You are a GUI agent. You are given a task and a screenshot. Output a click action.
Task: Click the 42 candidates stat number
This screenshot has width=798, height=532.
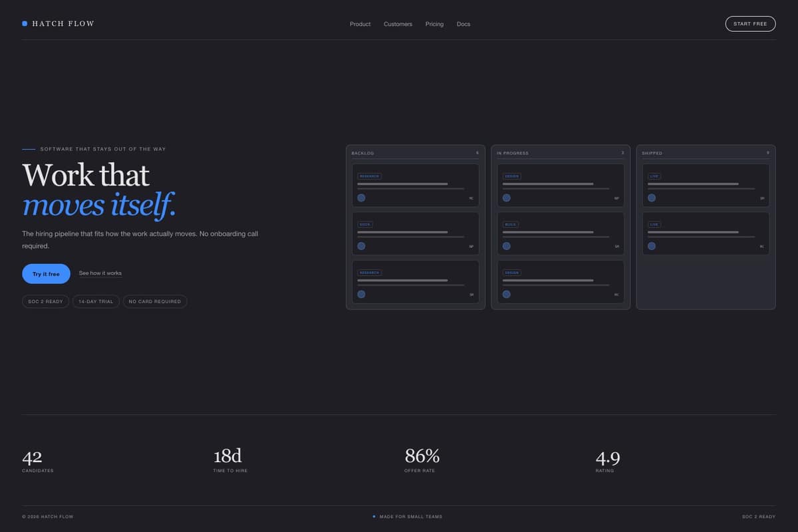(32, 457)
